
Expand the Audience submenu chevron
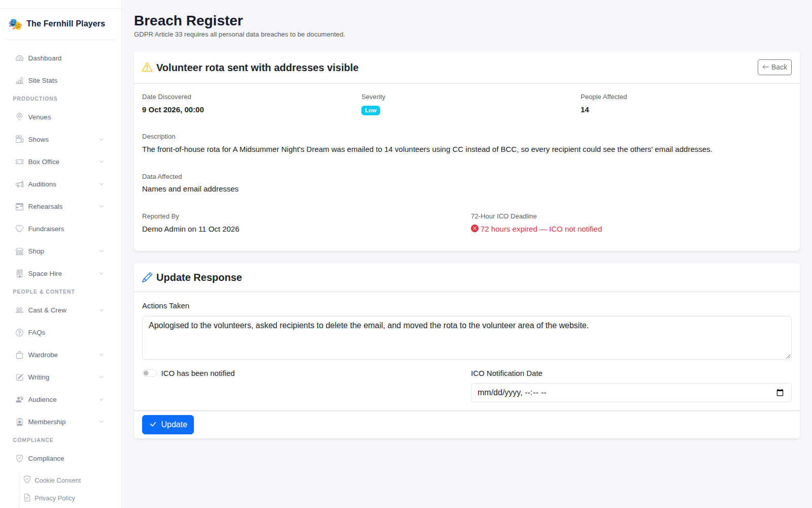pos(101,399)
